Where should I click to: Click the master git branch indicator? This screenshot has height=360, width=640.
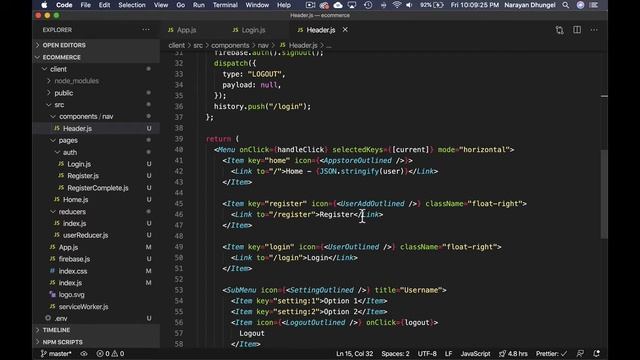56,353
